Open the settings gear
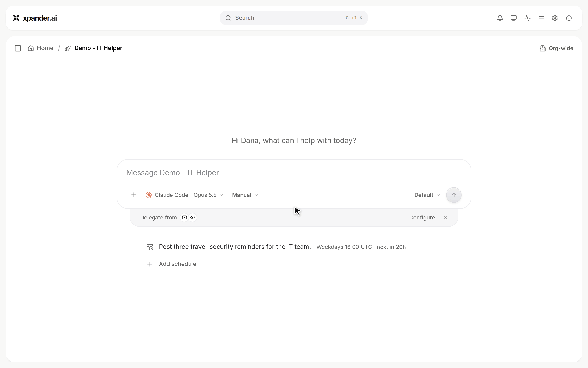 point(555,18)
